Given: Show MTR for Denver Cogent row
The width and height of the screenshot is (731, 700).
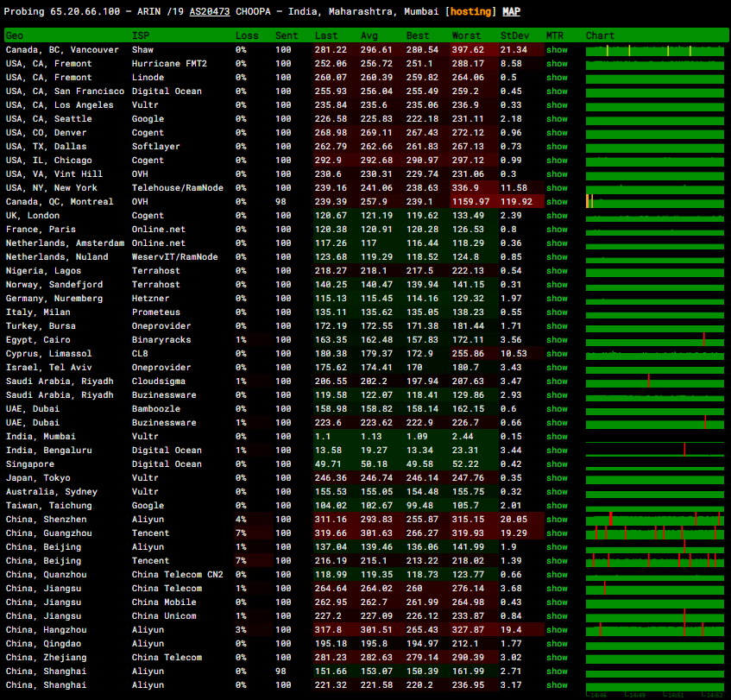Looking at the screenshot, I should click(x=557, y=133).
